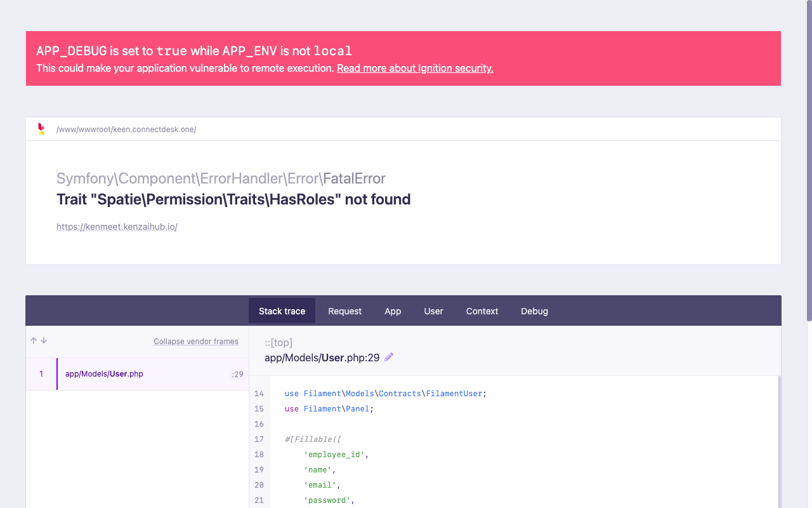
Task: Click the ::[top] label
Action: (x=278, y=342)
